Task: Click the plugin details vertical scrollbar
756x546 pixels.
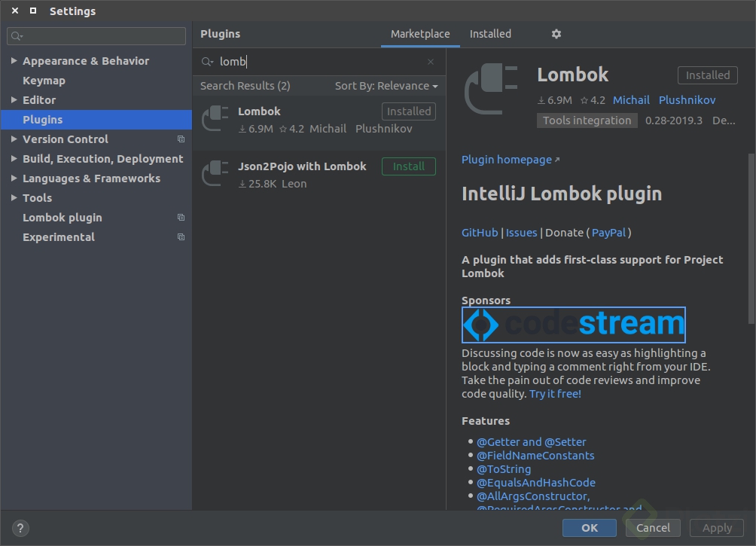Action: click(751, 239)
